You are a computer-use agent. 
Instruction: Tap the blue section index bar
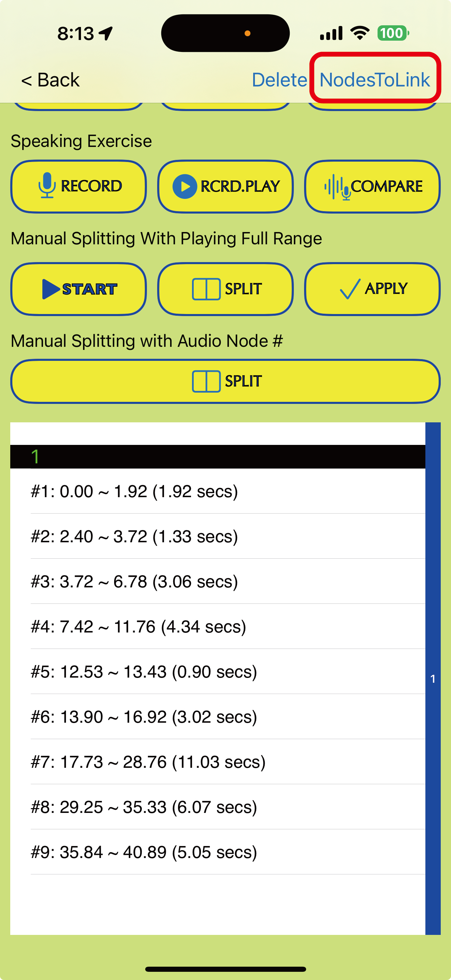[x=433, y=678]
